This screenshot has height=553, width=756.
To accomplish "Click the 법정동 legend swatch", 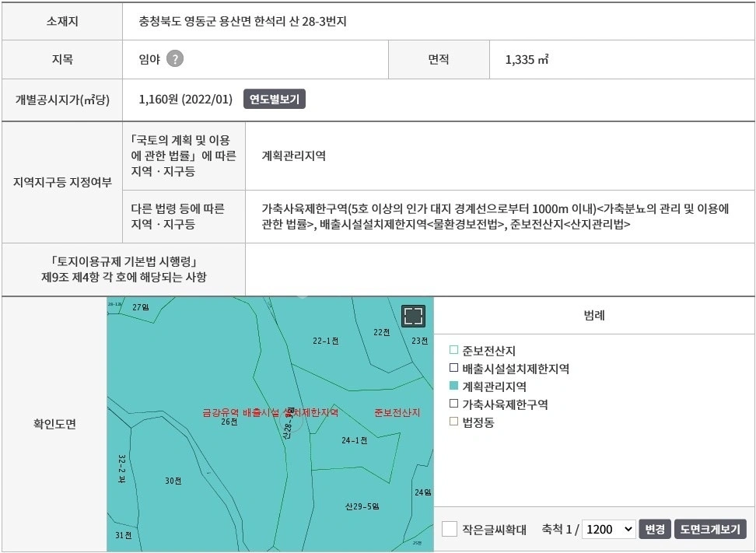I will pos(453,422).
